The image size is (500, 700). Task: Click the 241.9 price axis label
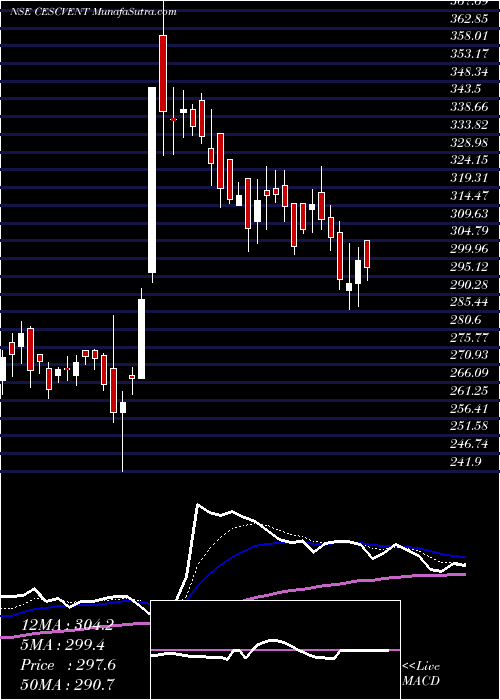[466, 462]
